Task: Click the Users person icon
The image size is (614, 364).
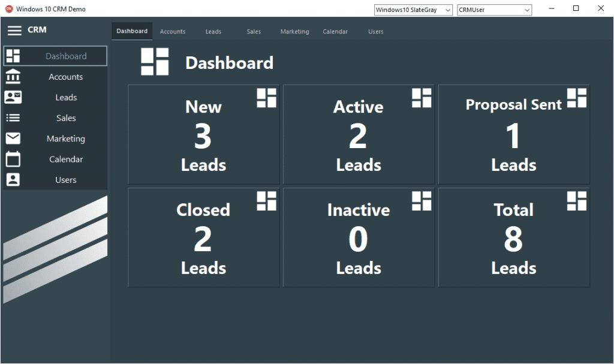Action: [13, 179]
